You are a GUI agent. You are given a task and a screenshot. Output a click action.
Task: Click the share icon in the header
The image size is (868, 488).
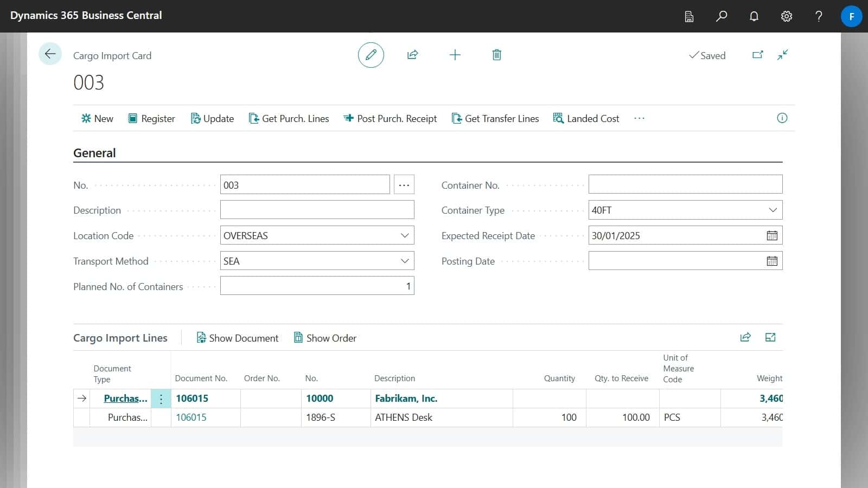coord(412,55)
